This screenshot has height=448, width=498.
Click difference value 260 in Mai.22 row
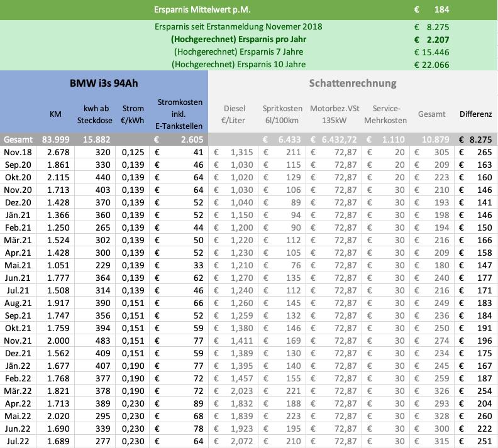tap(484, 417)
